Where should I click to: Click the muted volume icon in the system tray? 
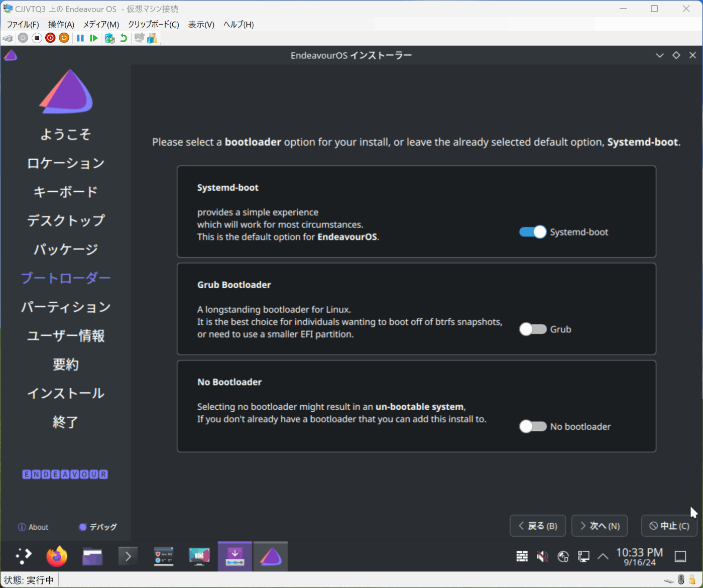pyautogui.click(x=542, y=556)
